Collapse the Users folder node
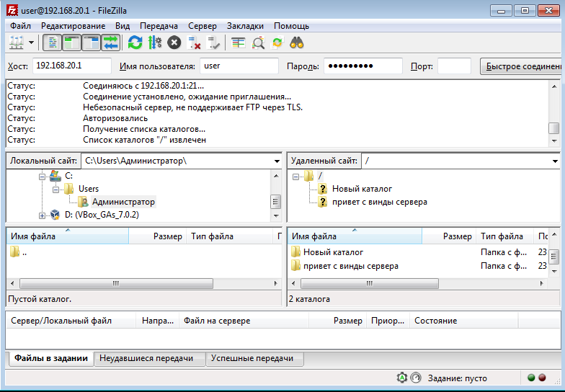565x392 pixels. [55, 190]
